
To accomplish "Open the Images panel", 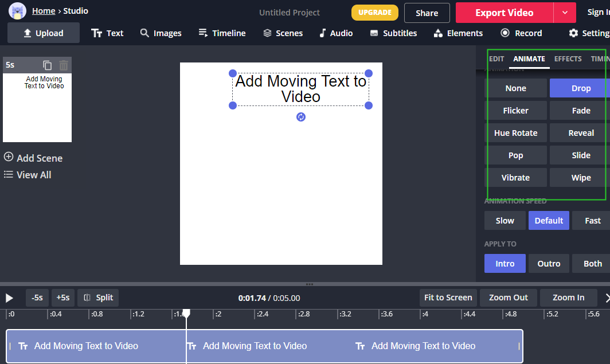I will click(161, 33).
